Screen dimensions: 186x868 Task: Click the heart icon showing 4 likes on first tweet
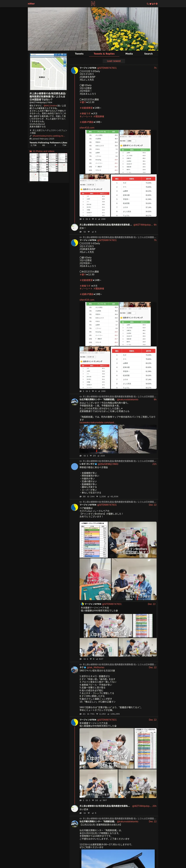pyautogui.click(x=93, y=219)
